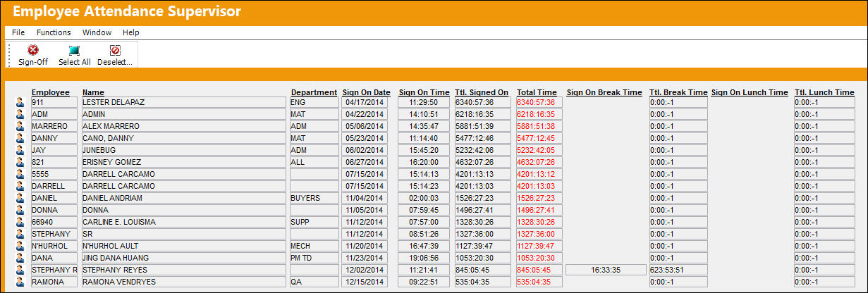This screenshot has height=293, width=868.
Task: Click the break time field 16:33:35
Action: (606, 270)
